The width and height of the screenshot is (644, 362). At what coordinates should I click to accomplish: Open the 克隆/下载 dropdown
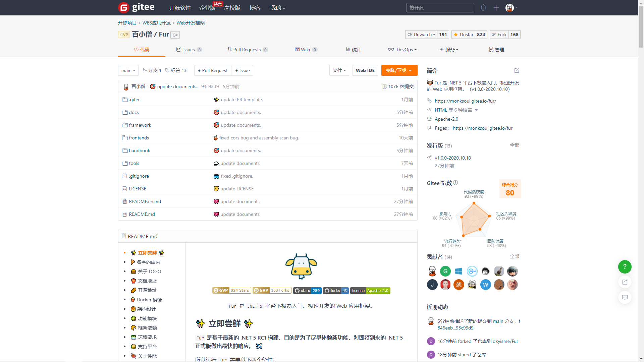click(x=399, y=70)
